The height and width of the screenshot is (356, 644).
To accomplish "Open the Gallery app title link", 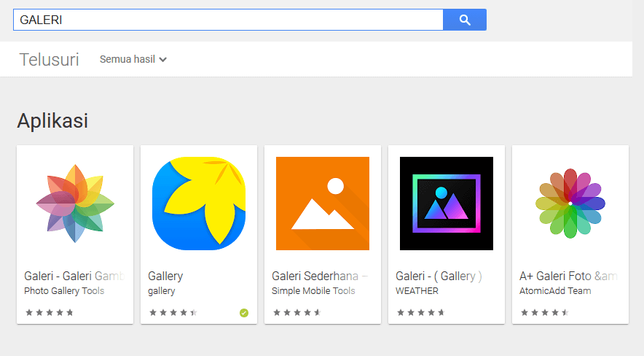I will point(165,276).
